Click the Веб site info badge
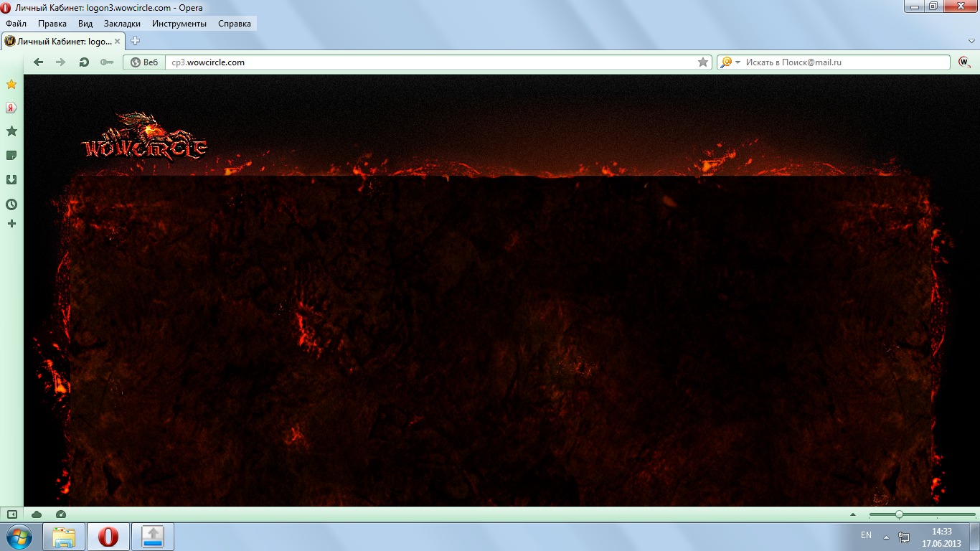The image size is (980, 551). click(x=144, y=62)
